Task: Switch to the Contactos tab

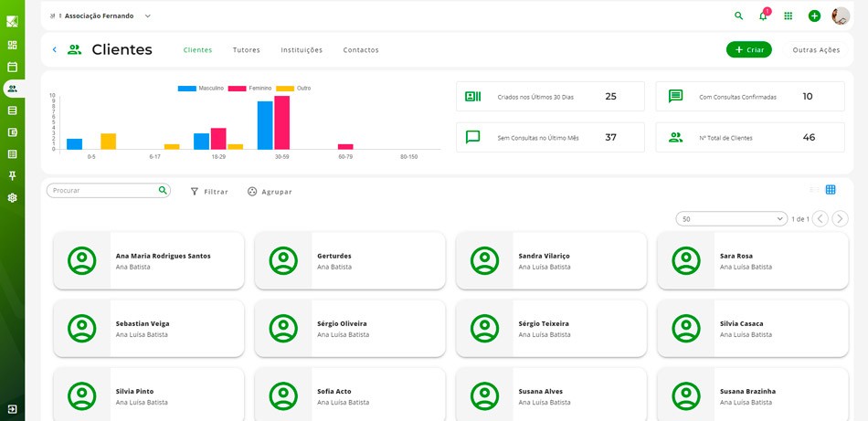Action: click(x=361, y=50)
